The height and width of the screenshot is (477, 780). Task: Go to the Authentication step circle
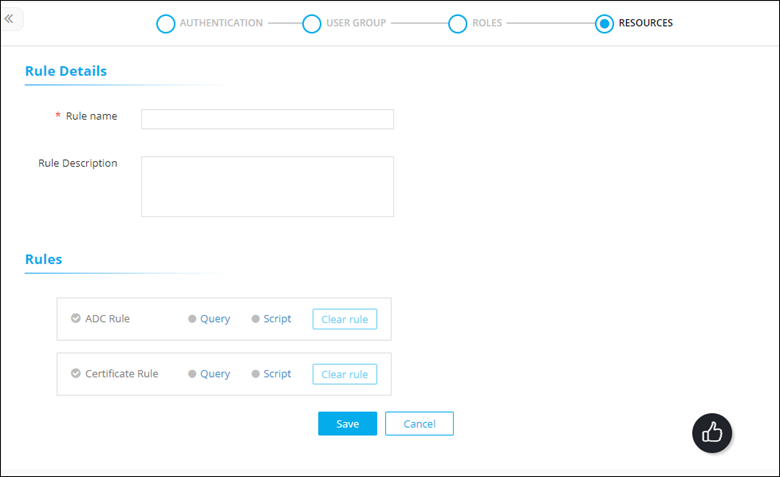coord(166,23)
